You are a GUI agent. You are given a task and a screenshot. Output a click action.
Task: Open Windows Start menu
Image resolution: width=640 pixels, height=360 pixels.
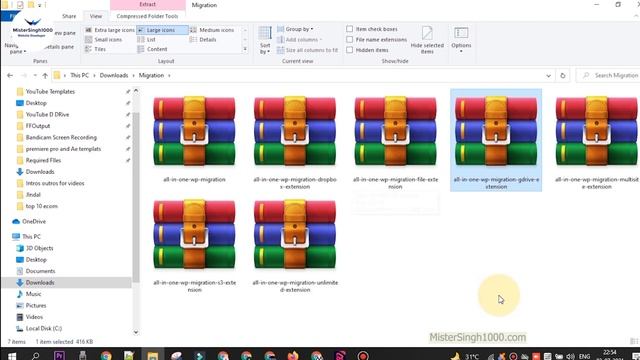[11, 356]
